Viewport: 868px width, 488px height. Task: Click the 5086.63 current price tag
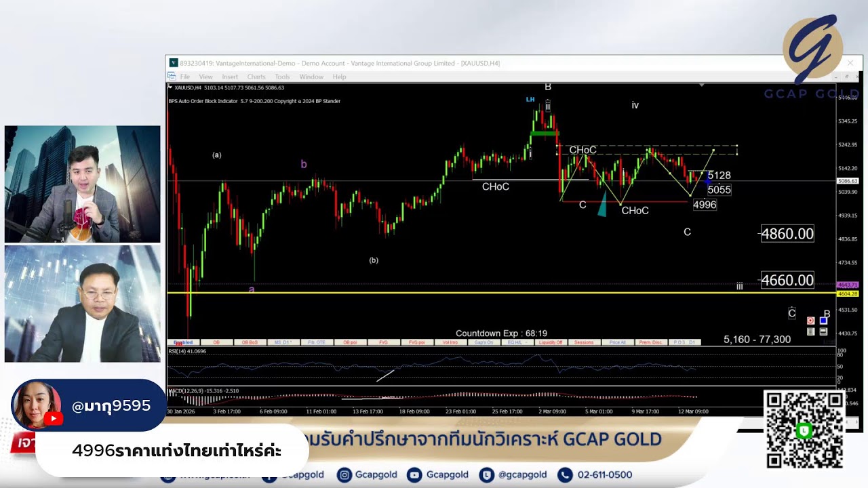tap(848, 181)
